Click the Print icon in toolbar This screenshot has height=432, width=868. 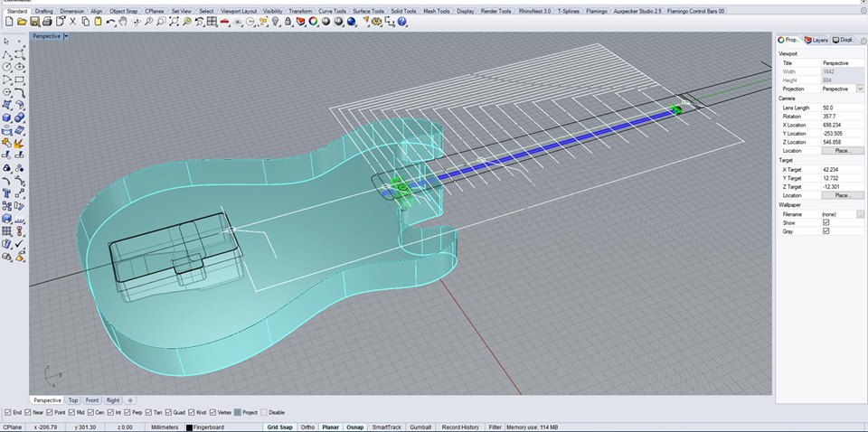(x=47, y=21)
